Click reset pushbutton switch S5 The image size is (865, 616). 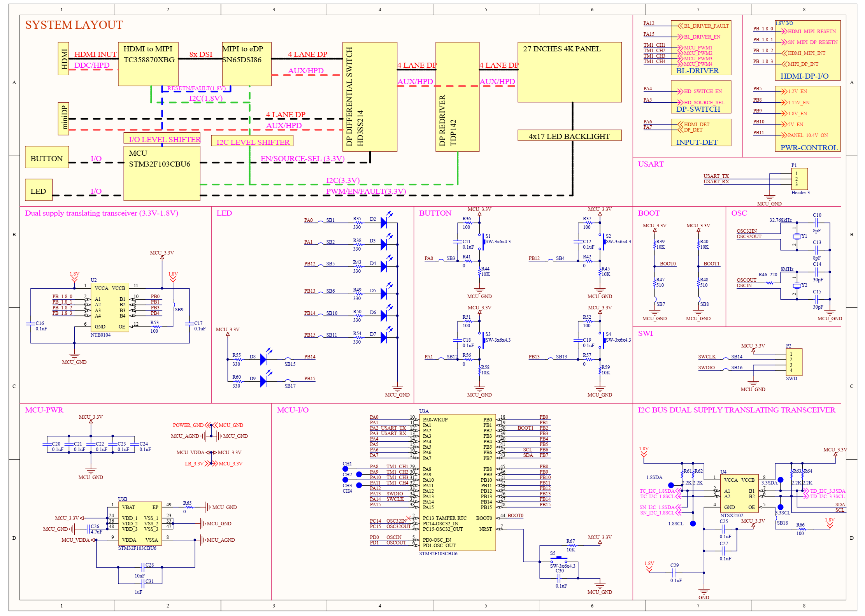(x=559, y=560)
